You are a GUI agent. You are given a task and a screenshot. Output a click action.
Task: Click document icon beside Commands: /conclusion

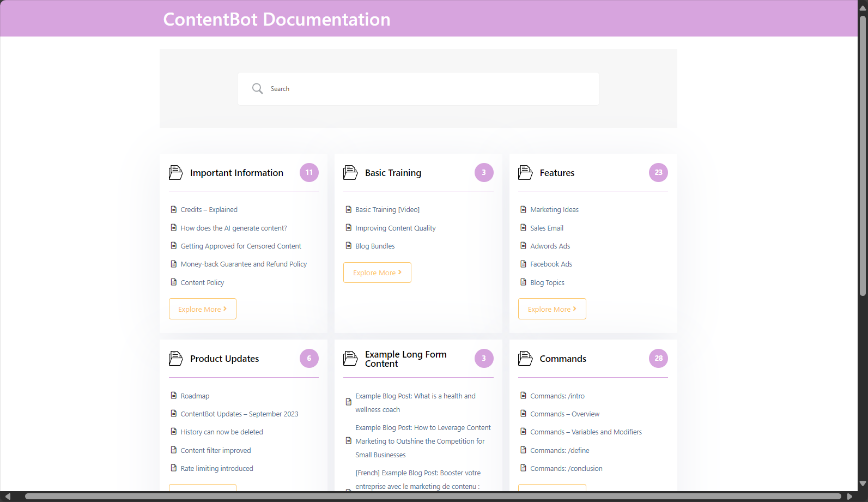tap(524, 468)
